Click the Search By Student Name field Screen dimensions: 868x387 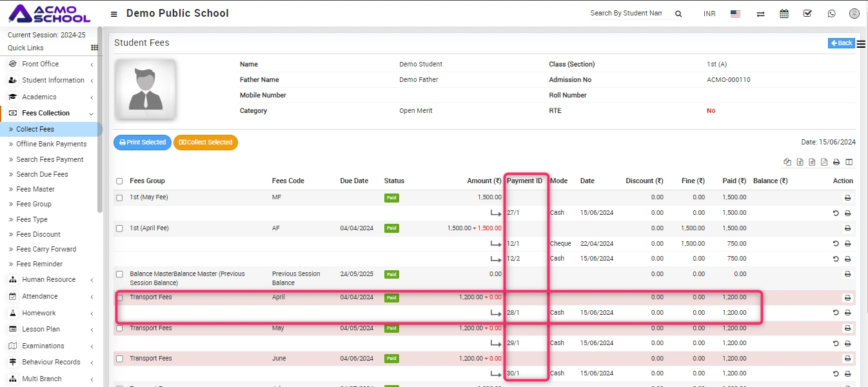coord(626,14)
